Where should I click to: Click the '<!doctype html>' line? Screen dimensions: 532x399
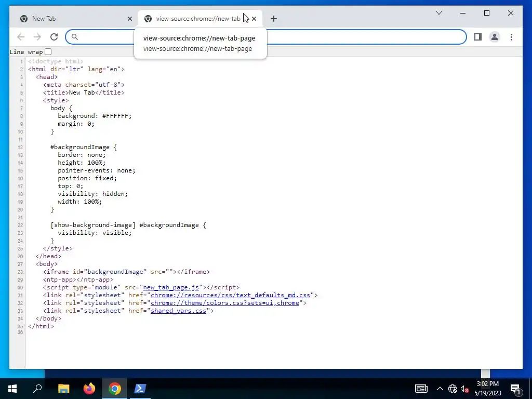coord(56,61)
